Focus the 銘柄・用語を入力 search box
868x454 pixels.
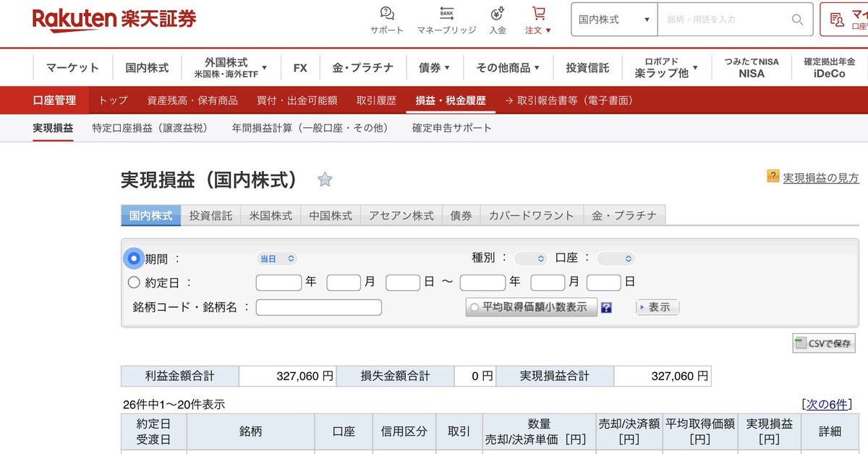pos(726,20)
